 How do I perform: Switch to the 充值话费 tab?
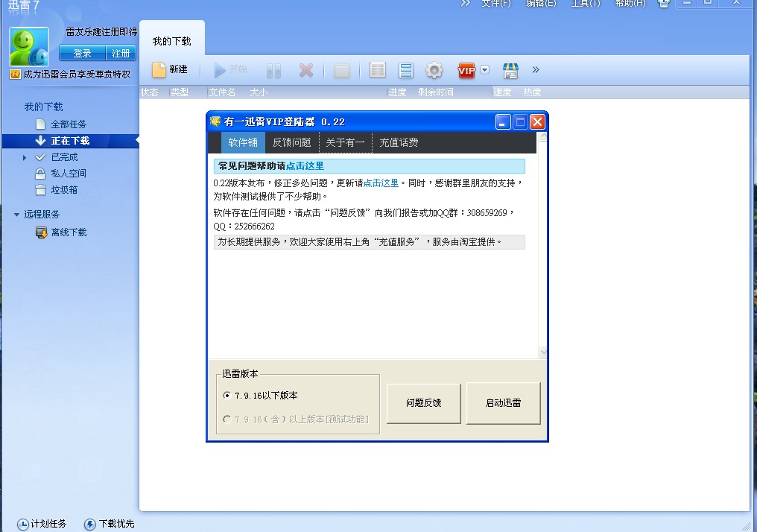click(x=399, y=142)
